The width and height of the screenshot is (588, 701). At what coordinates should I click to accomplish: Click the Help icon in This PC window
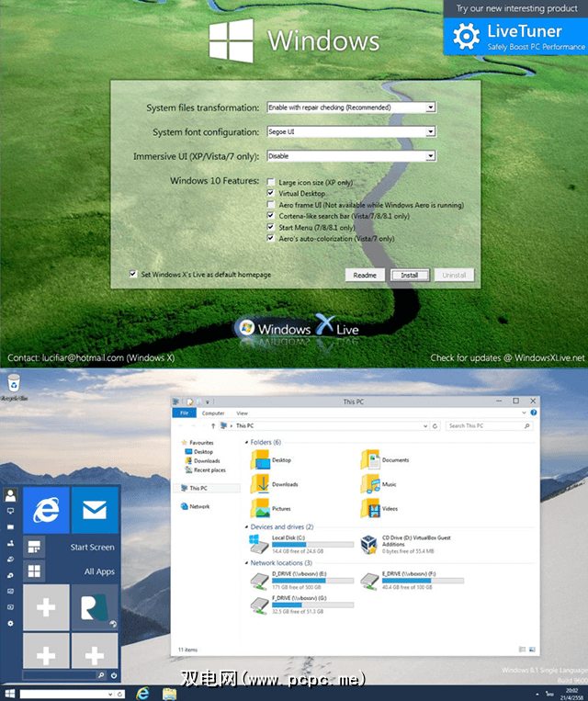[x=533, y=413]
